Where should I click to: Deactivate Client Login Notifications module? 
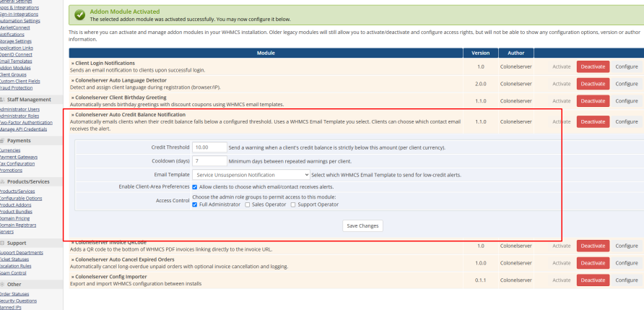593,66
